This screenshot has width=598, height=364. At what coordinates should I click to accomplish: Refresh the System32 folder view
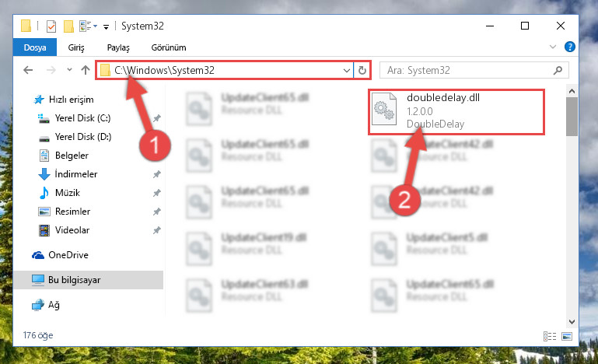pyautogui.click(x=362, y=70)
